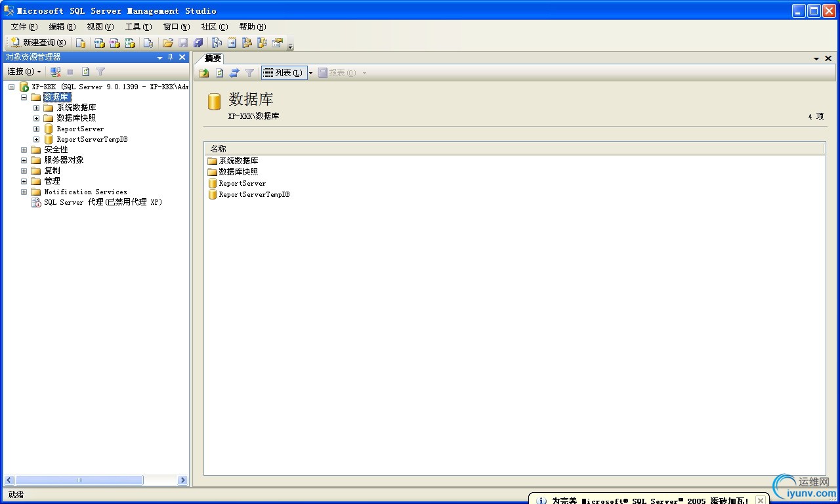This screenshot has height=504, width=840.
Task: Select 数据库快照 in the summary list
Action: (x=238, y=172)
